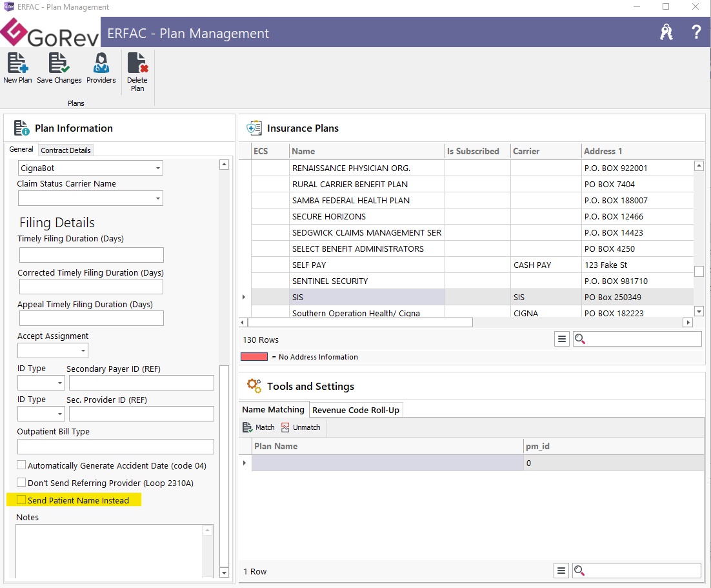Click the help question mark icon
Viewport: 711px width, 588px height.
point(697,32)
